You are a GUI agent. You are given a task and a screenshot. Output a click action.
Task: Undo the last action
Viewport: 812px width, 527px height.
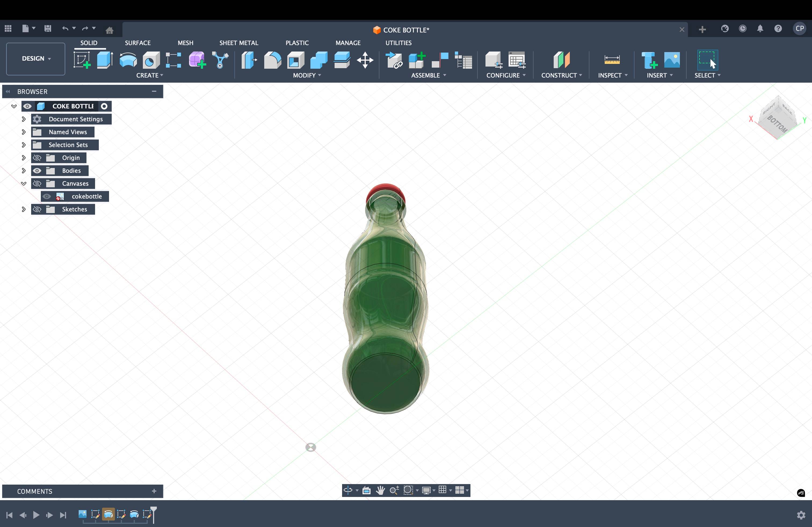[65, 29]
